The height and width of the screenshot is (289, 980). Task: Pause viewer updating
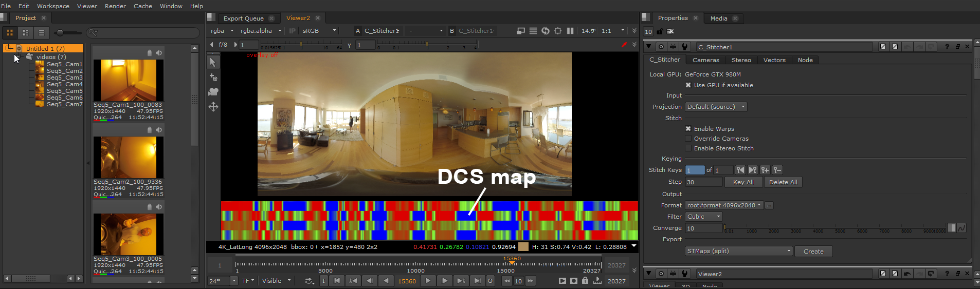click(x=570, y=31)
